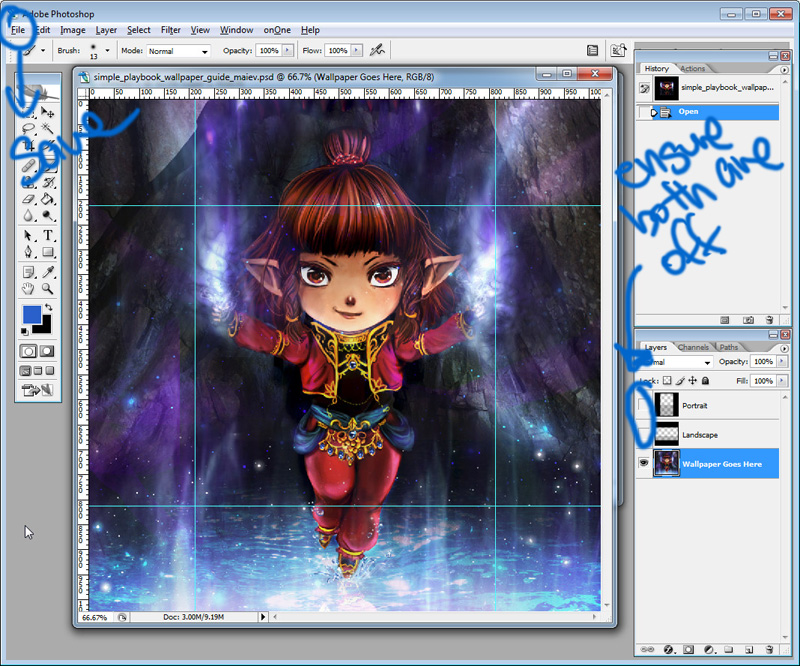Create new document from current state
This screenshot has height=666, width=800.
point(724,320)
